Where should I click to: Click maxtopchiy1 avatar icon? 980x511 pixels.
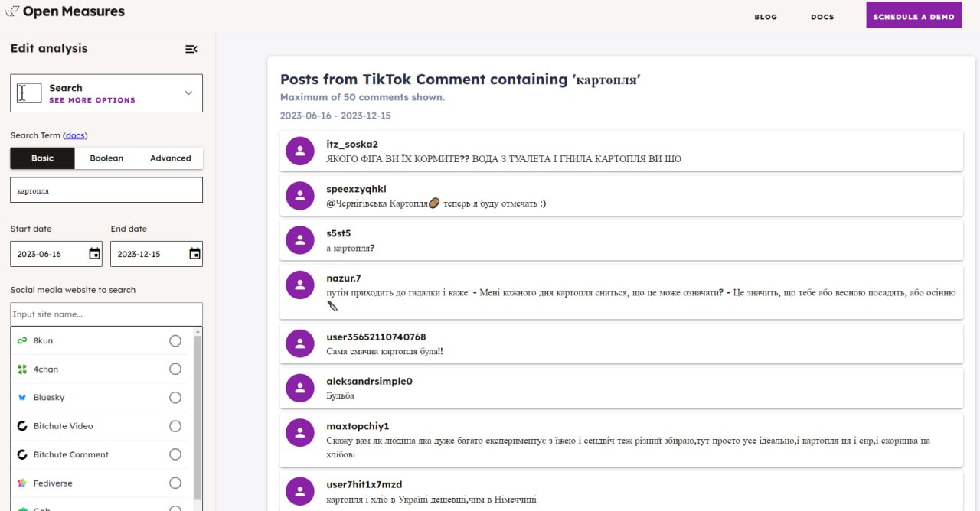pyautogui.click(x=300, y=433)
